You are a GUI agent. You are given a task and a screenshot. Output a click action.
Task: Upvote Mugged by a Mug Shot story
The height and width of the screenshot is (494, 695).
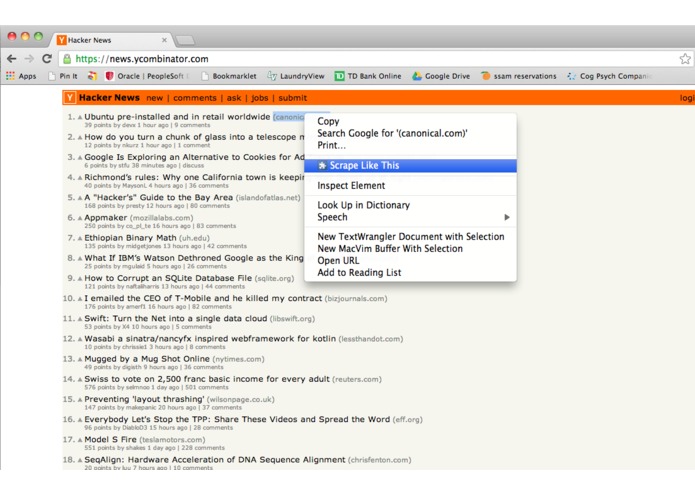(80, 359)
